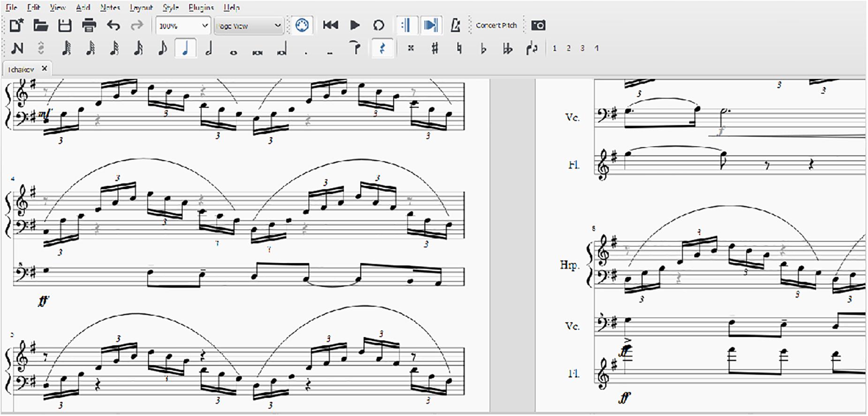868x416 pixels.
Task: Toggle play repeats
Action: tap(406, 25)
